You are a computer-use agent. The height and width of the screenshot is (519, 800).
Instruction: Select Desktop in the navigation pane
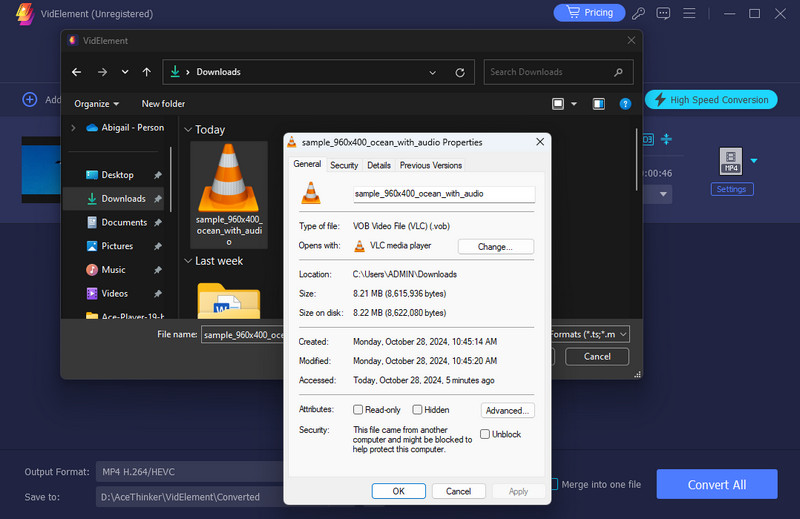[117, 175]
